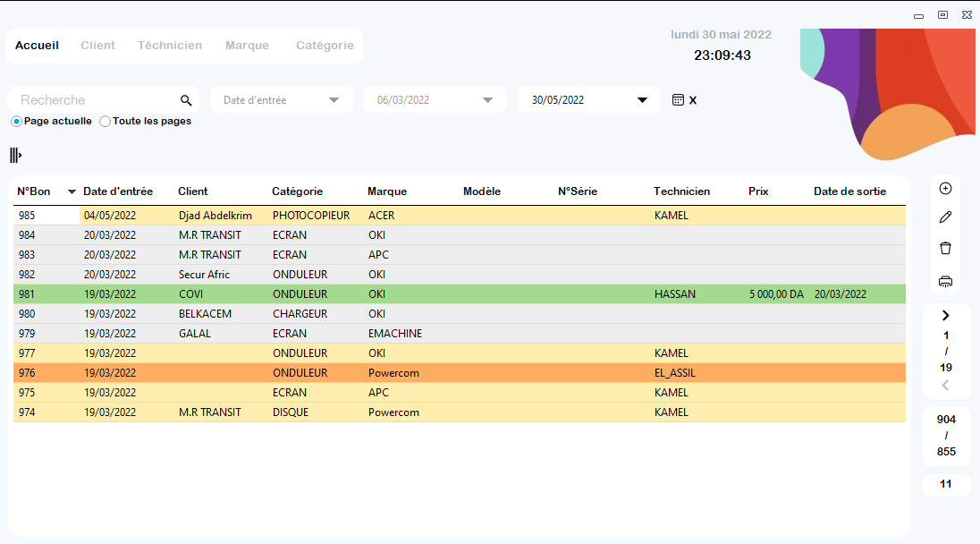Click client BELKACEM
This screenshot has width=980, height=544.
pyautogui.click(x=205, y=314)
